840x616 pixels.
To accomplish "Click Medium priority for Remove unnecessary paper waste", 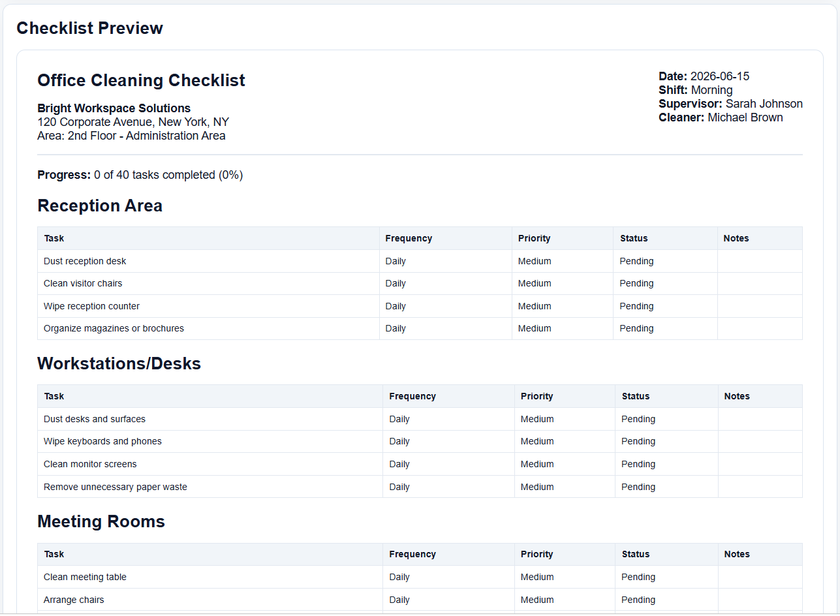I will tap(537, 487).
